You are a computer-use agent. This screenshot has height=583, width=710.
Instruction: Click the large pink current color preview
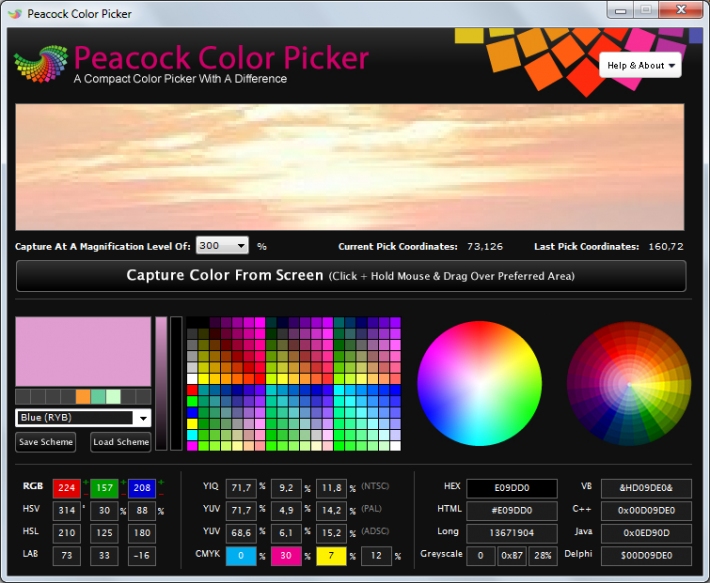click(83, 351)
